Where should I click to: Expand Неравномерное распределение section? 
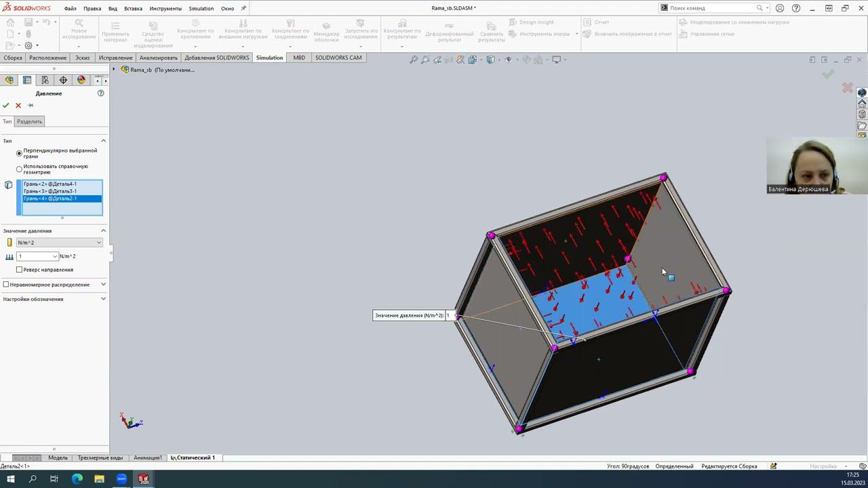click(x=103, y=285)
